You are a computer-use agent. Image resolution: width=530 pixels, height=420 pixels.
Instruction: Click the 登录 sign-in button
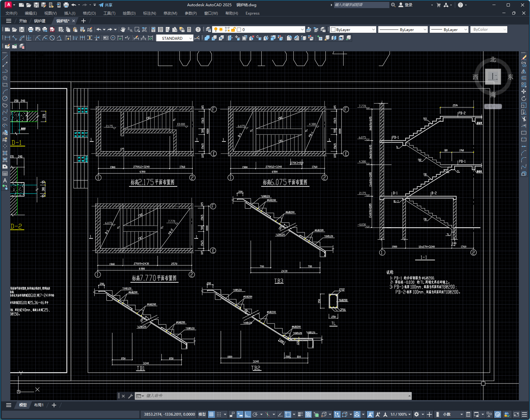pyautogui.click(x=405, y=5)
